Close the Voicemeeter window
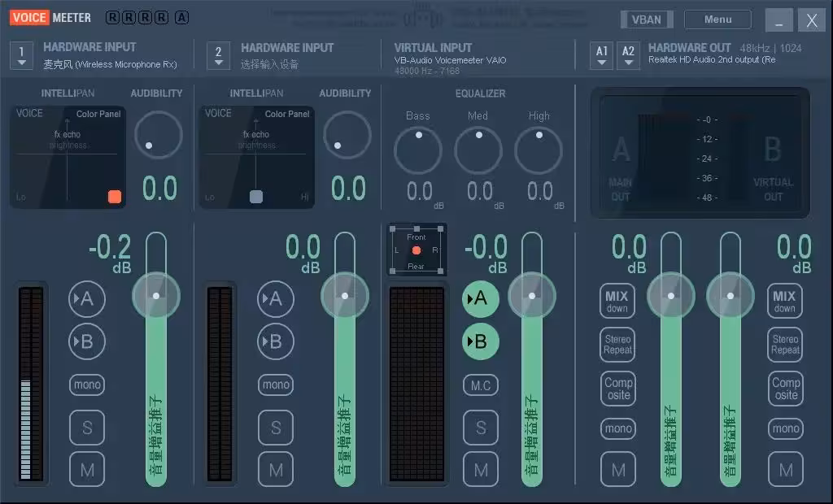The height and width of the screenshot is (504, 833). pyautogui.click(x=812, y=20)
